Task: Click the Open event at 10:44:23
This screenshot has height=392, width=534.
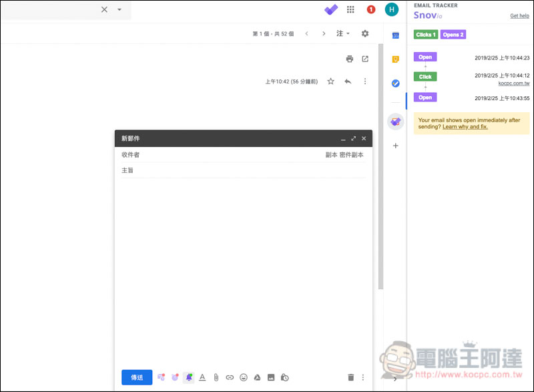Action: pyautogui.click(x=425, y=57)
